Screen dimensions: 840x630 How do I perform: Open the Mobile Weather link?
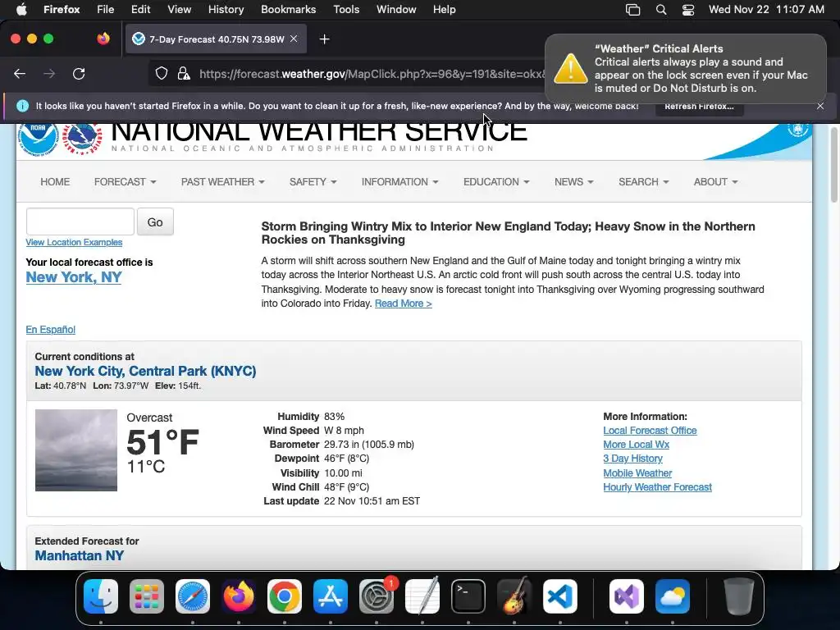click(x=637, y=473)
